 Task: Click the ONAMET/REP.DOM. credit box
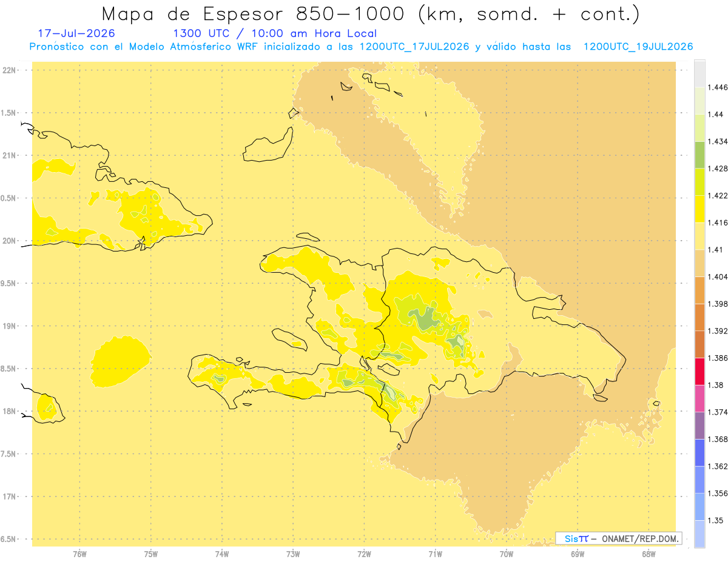619,538
